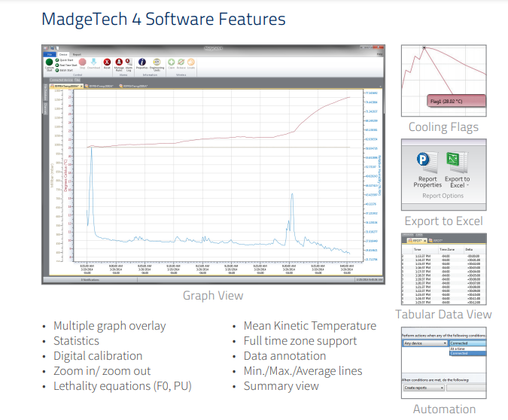Click the Connected devices panel label
The image size is (508, 420).
click(x=61, y=80)
